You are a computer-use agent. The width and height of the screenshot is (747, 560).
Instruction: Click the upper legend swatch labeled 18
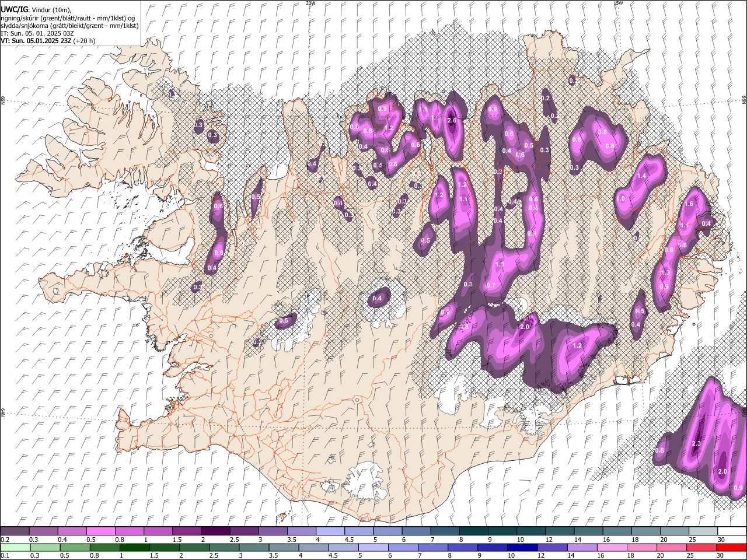pos(647,531)
